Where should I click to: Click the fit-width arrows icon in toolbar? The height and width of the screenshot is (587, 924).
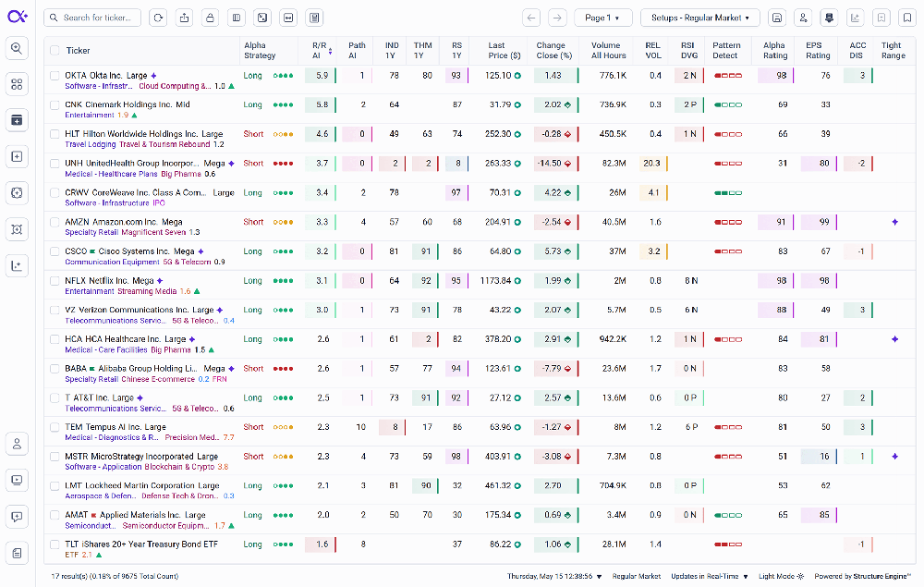tap(288, 18)
